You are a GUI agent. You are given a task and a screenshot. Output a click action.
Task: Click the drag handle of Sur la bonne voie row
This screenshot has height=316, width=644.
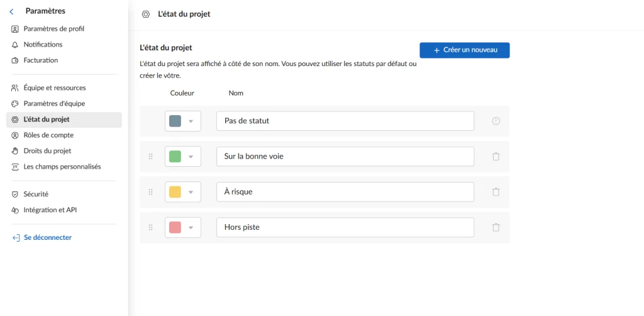pyautogui.click(x=150, y=157)
